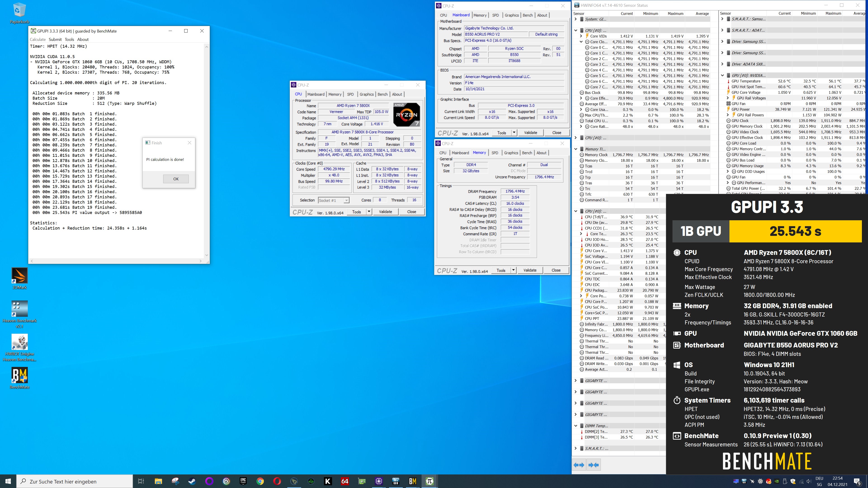This screenshot has height=488, width=868.
Task: Open the 3DMark desktop shortcut
Action: point(19,278)
